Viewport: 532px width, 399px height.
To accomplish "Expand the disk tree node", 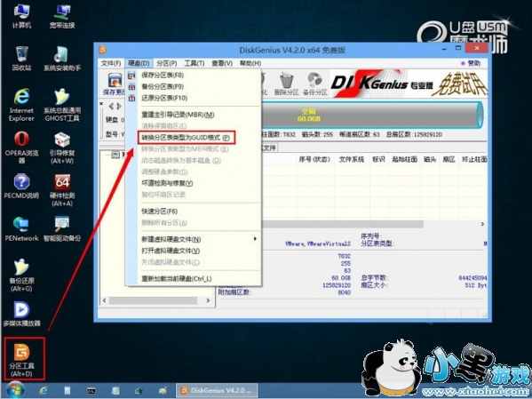I will tap(115, 155).
